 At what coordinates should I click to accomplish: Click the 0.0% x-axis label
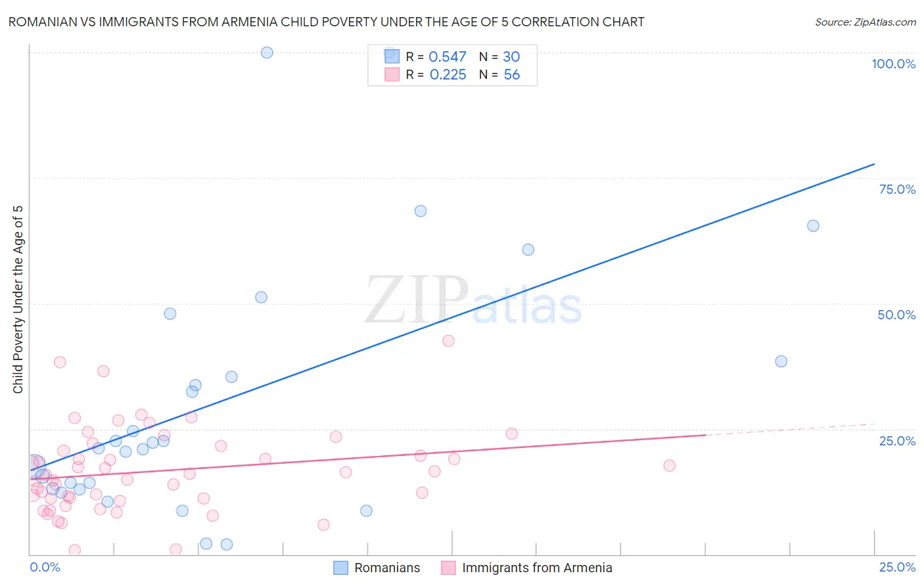(45, 567)
